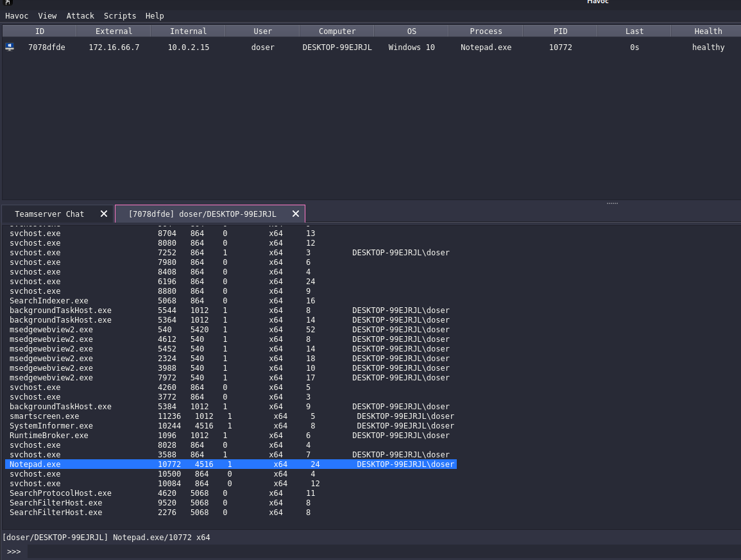Click SearchIndexer.exe in process list

(49, 301)
